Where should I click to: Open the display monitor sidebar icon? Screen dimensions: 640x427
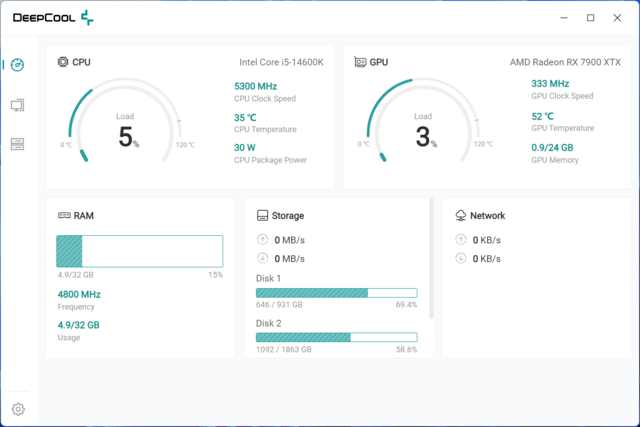(17, 105)
